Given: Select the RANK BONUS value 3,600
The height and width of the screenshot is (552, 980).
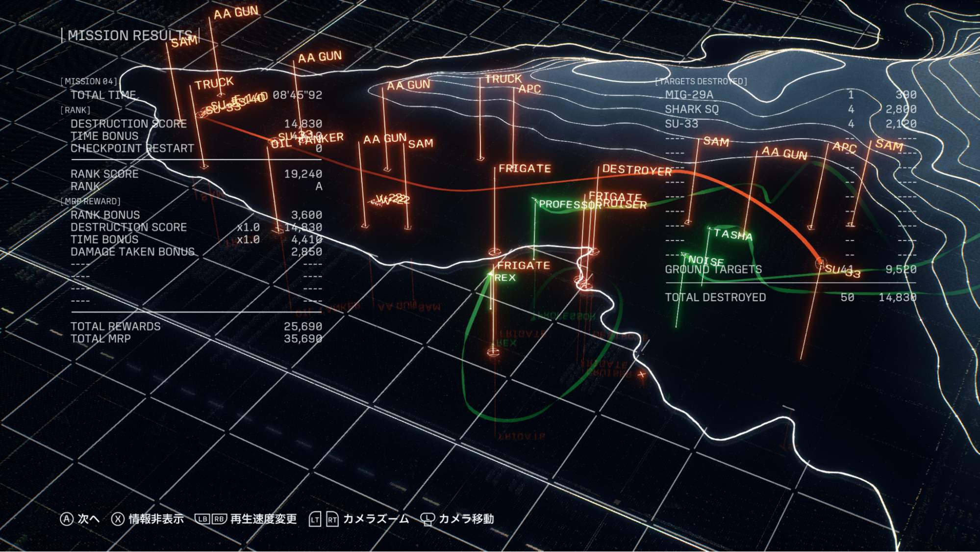Looking at the screenshot, I should 307,215.
